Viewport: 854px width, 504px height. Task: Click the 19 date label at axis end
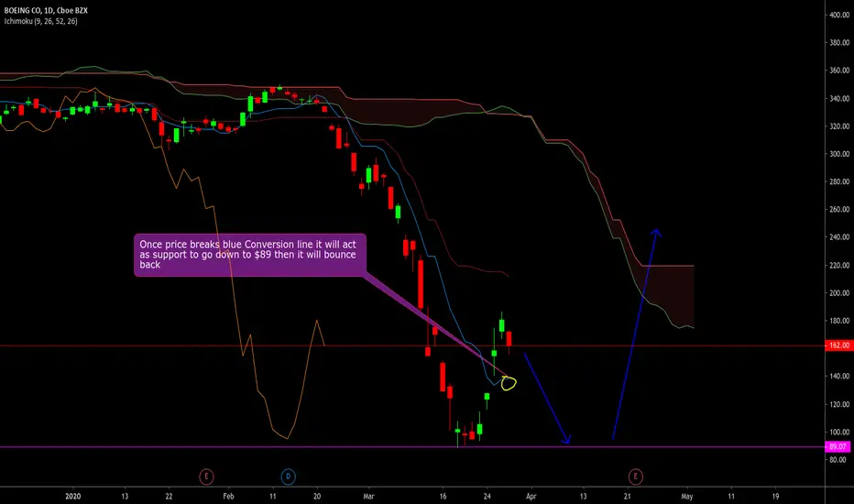coord(775,497)
